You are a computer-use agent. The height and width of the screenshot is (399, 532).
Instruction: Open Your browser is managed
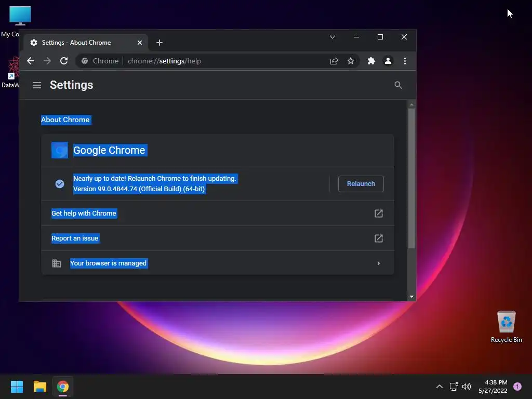point(218,263)
